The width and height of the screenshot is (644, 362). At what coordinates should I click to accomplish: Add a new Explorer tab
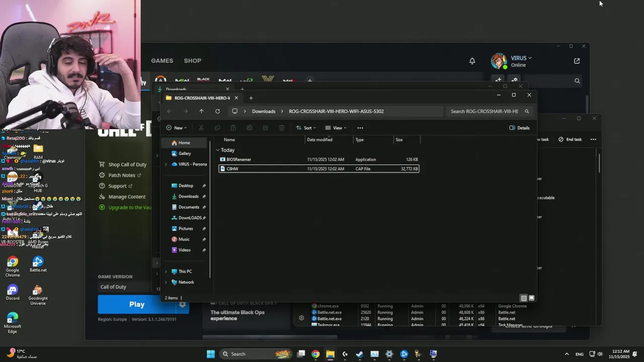[x=251, y=98]
